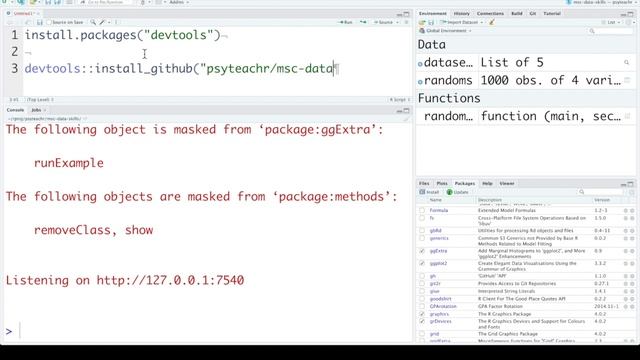Remove the goodshirt package with its x icon
This screenshot has height=360, width=640.
[x=632, y=299]
